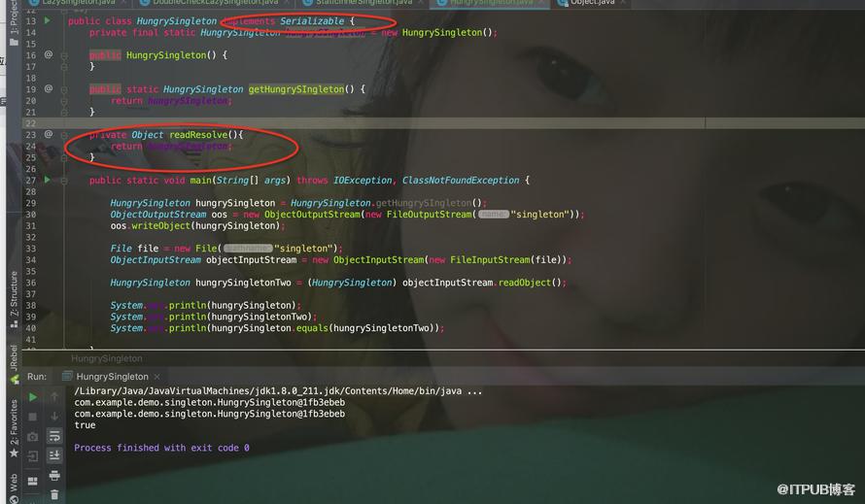Click the 'readObject' call on line 36

[525, 283]
